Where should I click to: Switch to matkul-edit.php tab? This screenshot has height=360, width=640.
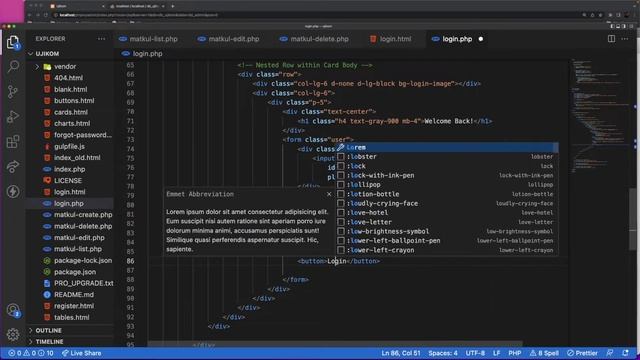click(229, 39)
